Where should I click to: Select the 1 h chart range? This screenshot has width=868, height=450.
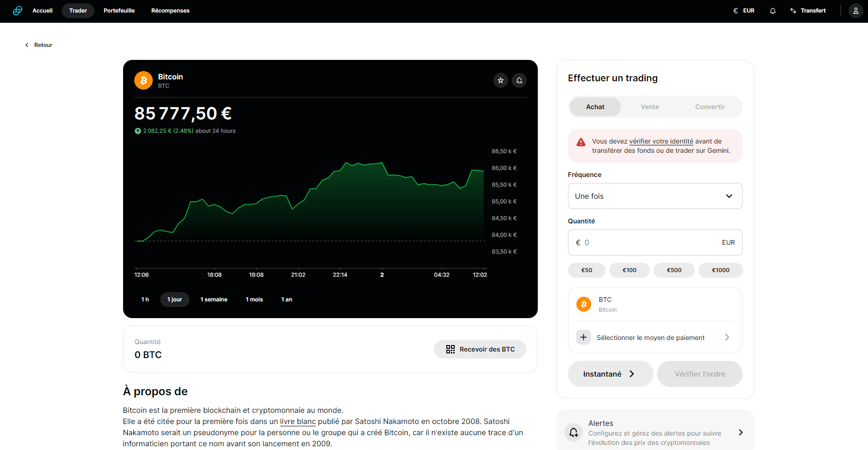(x=145, y=300)
